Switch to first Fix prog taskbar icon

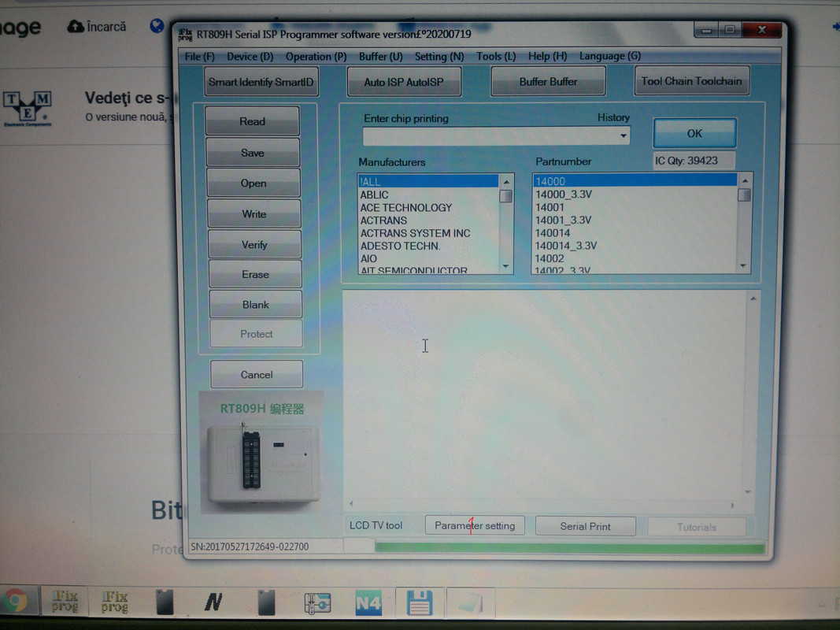point(65,601)
